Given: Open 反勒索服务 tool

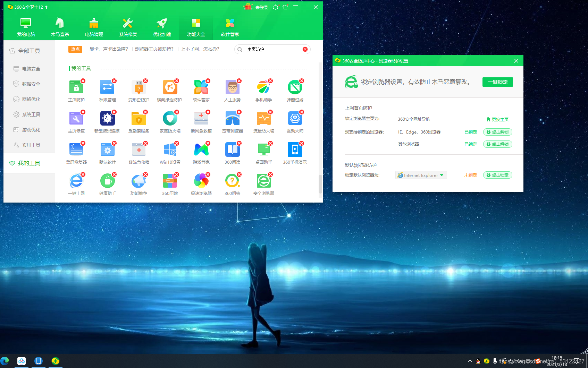Looking at the screenshot, I should pyautogui.click(x=139, y=122).
